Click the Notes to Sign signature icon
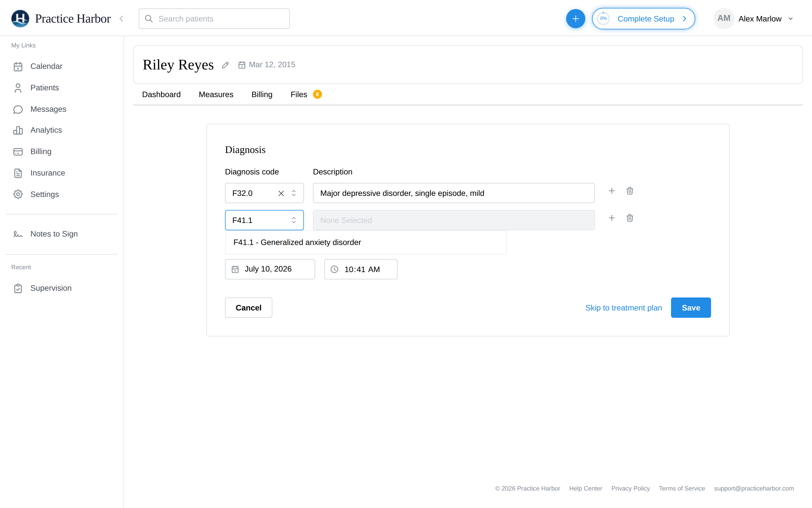This screenshot has height=508, width=812. (x=18, y=234)
